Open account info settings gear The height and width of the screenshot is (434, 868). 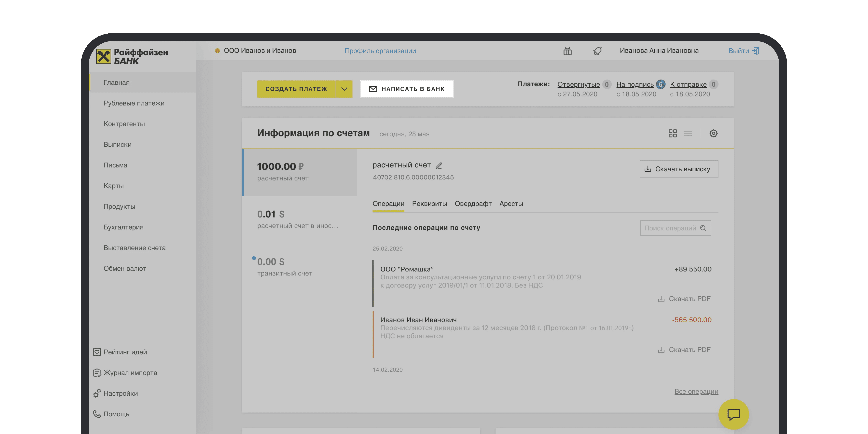pos(713,133)
